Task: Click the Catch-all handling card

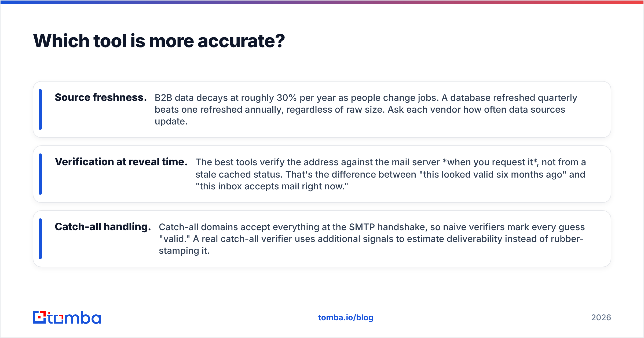Action: (322, 239)
